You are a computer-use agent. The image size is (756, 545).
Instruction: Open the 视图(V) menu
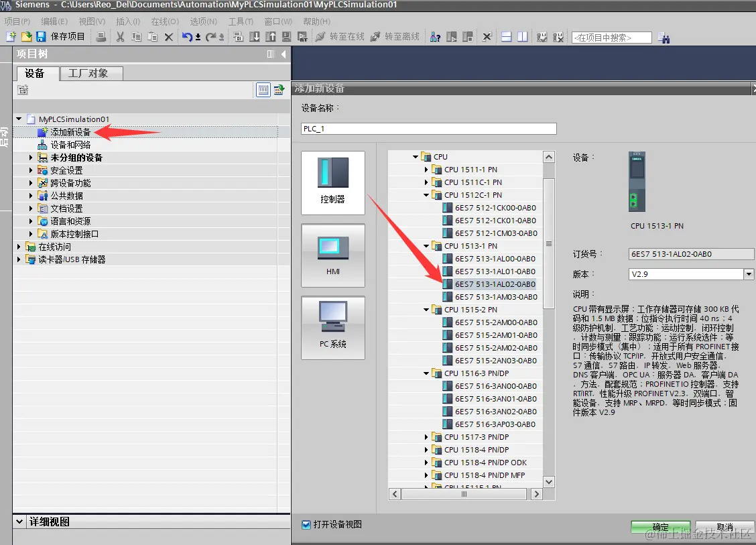[x=92, y=21]
